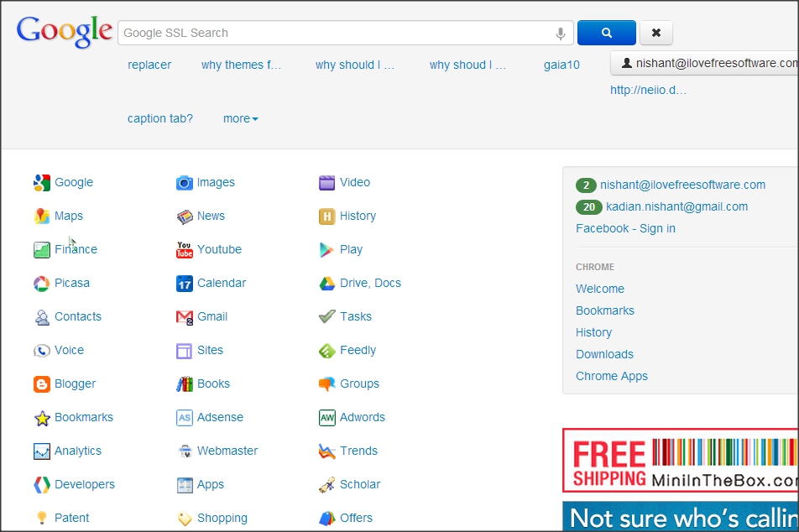Open Chrome Downloads link

point(604,354)
